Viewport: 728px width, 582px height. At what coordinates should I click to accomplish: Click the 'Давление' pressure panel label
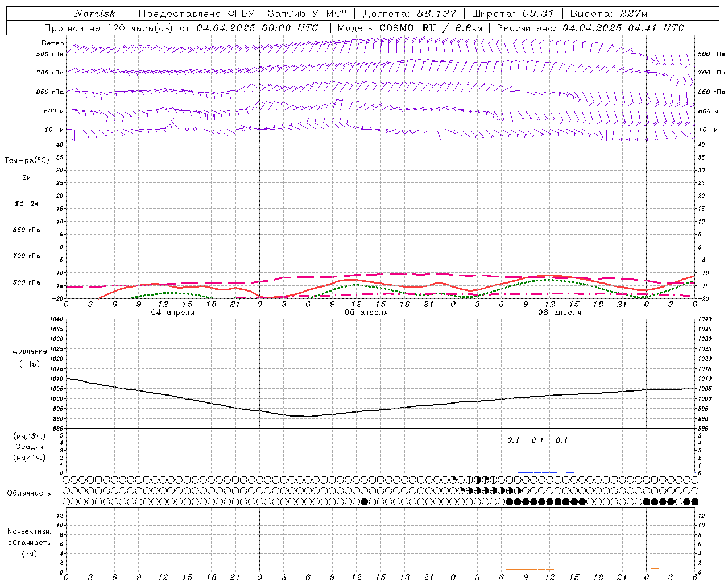click(x=30, y=351)
